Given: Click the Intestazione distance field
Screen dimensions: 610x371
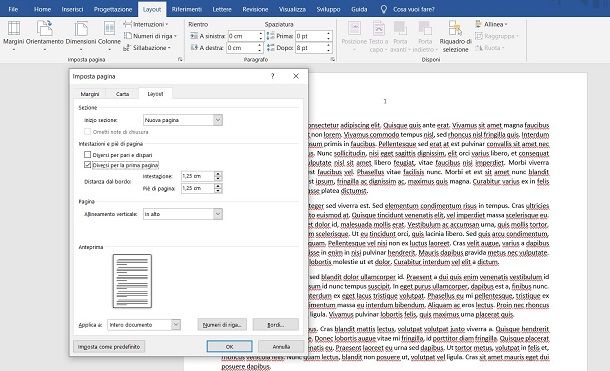Looking at the screenshot, I should 198,176.
